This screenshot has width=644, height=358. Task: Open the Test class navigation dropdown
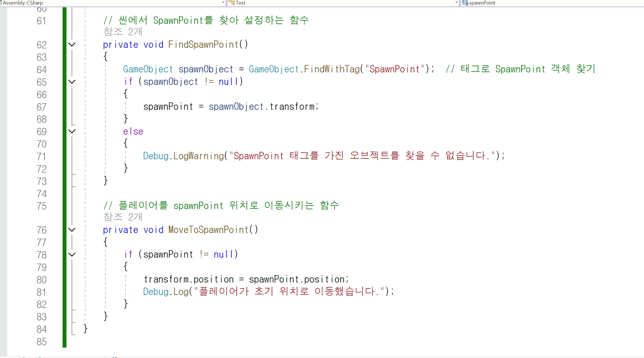pyautogui.click(x=456, y=3)
